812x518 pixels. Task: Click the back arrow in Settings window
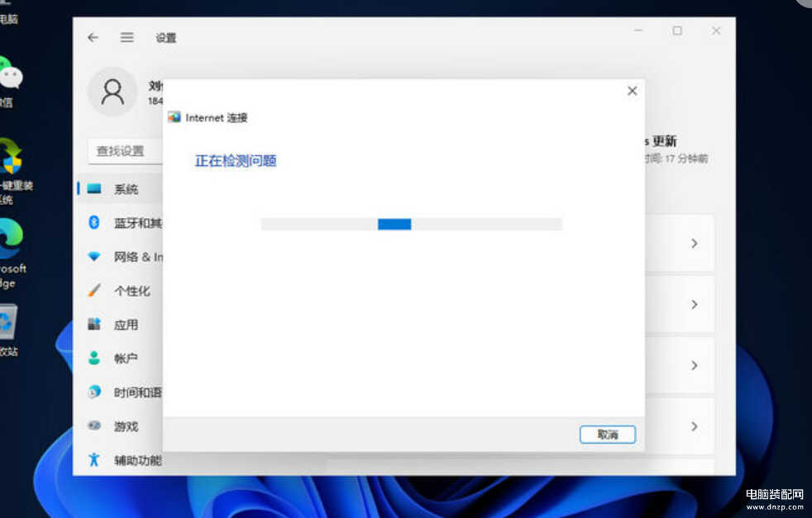[x=93, y=37]
